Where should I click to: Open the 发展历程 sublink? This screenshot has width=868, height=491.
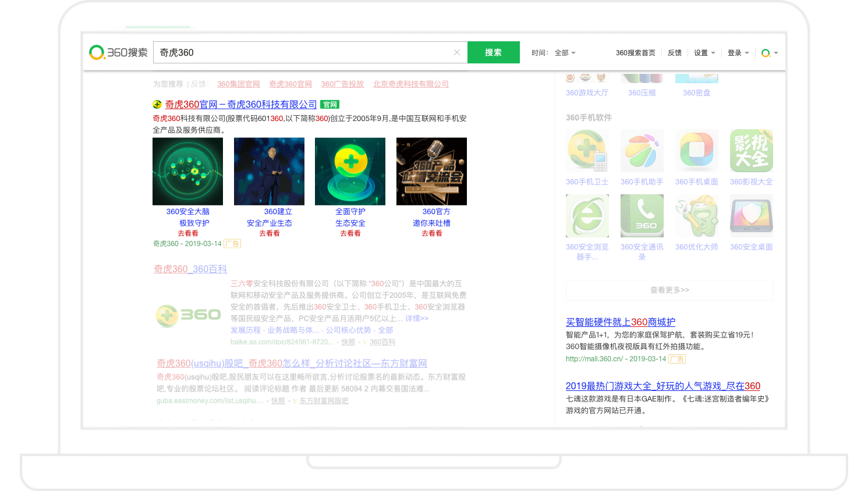pyautogui.click(x=246, y=330)
